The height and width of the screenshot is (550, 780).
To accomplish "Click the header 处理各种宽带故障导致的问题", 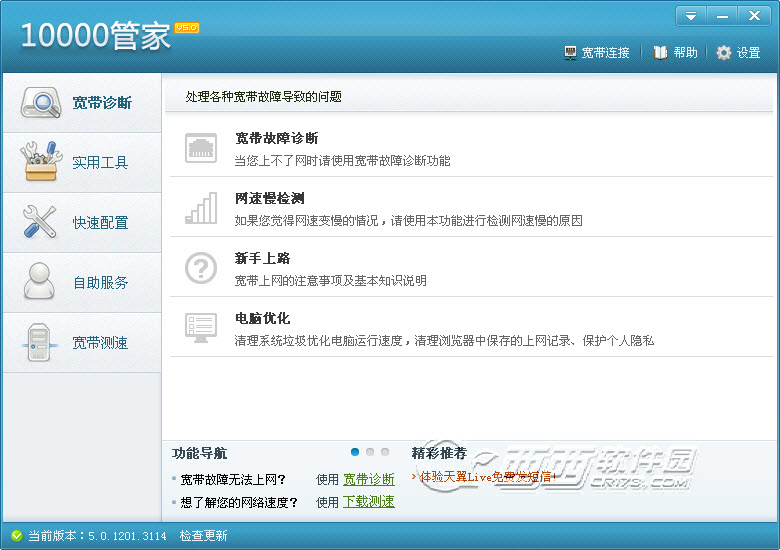I will pyautogui.click(x=264, y=96).
